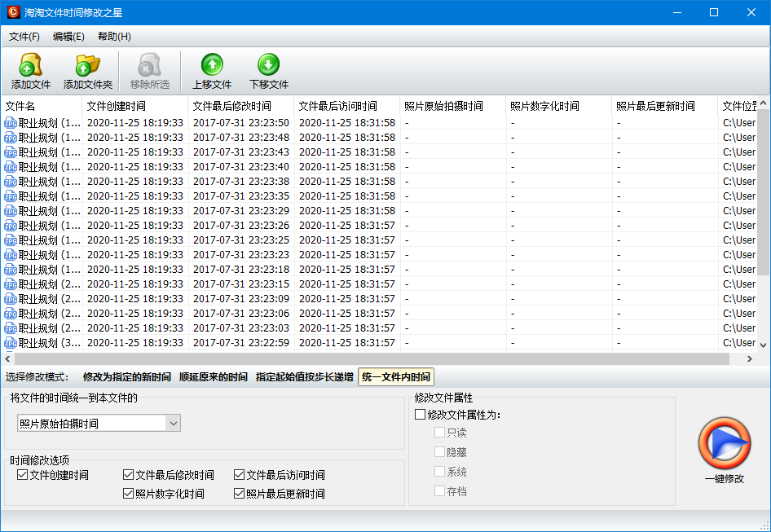Click JPG icon of row modified 23:23:40
Image resolution: width=771 pixels, height=532 pixels.
click(x=11, y=167)
